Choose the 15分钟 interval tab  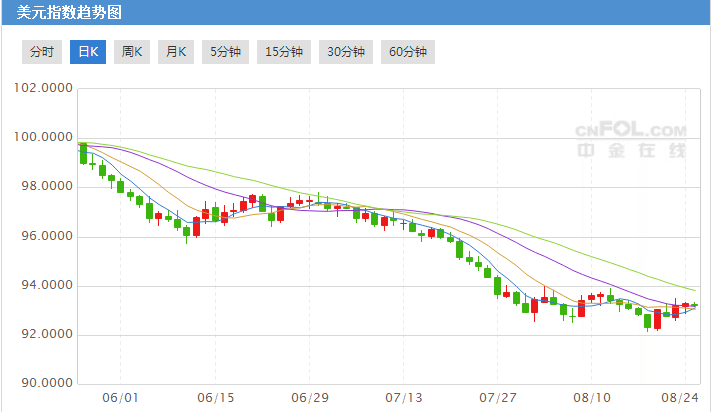(x=284, y=52)
